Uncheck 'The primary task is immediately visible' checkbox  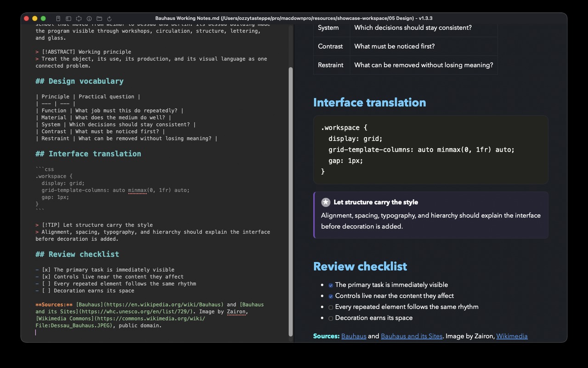click(331, 285)
